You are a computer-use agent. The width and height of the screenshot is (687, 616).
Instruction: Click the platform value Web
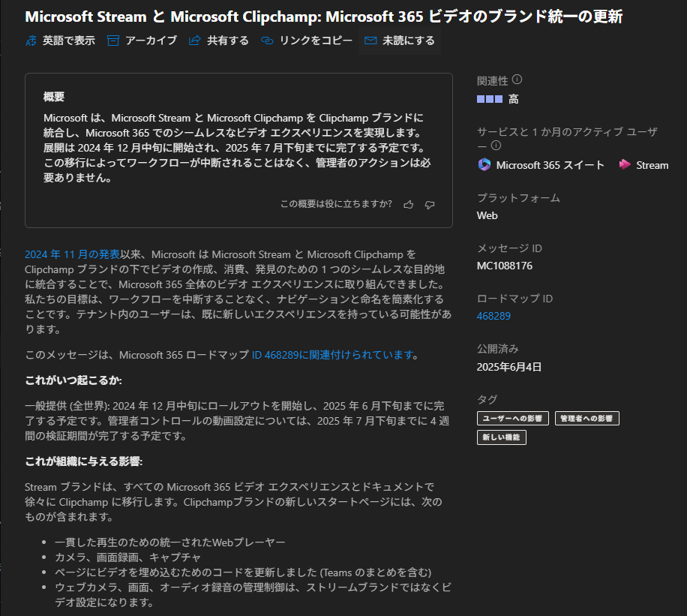pos(487,215)
